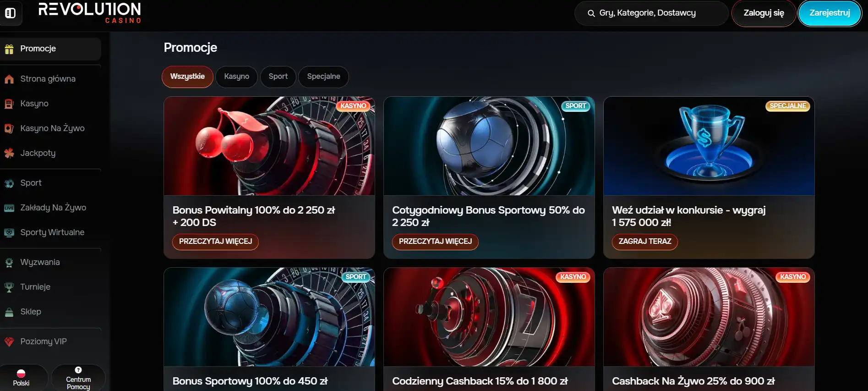The image size is (868, 391).
Task: Open the Bonus Powitalny cherry roulette thumbnail
Action: click(269, 146)
